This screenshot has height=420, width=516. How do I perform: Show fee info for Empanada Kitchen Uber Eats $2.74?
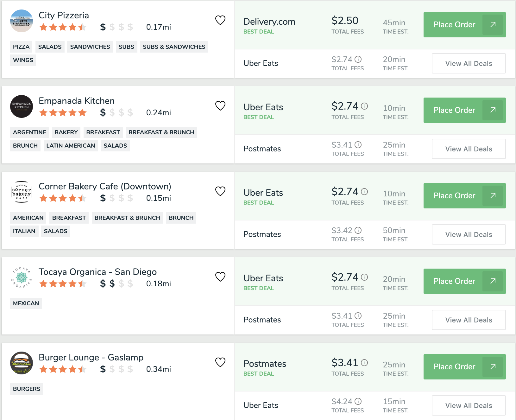(364, 106)
